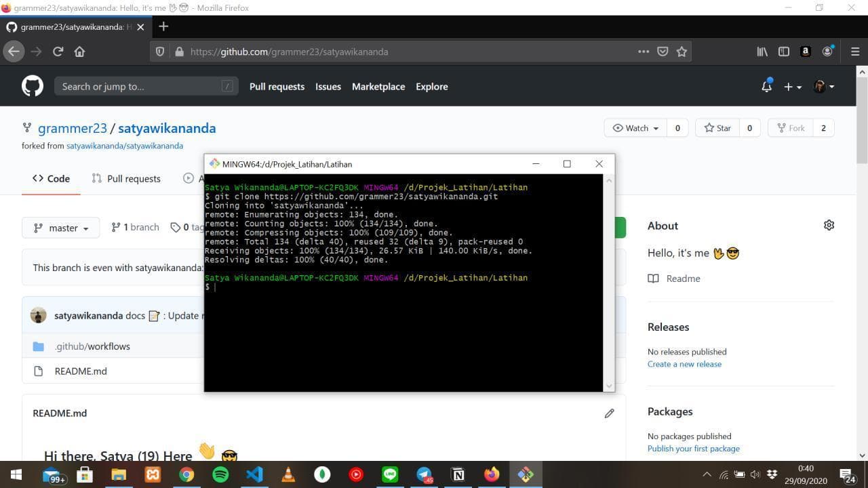Viewport: 868px width, 488px height.
Task: Switch to the Pull requests repo tab
Action: (x=126, y=179)
